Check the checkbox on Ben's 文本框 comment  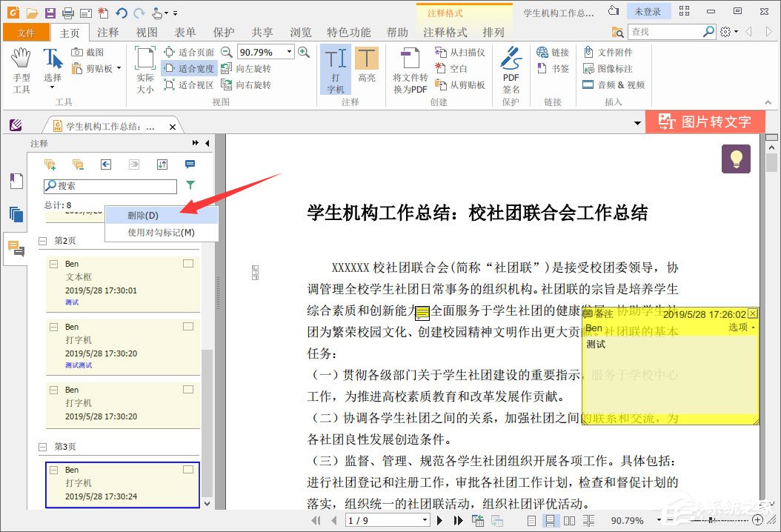(x=187, y=263)
